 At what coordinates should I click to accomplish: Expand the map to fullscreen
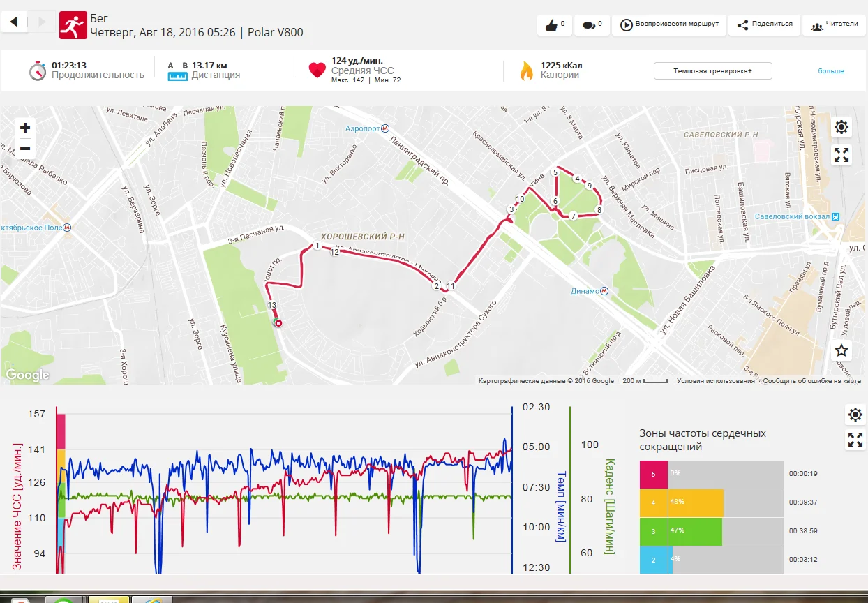pos(841,155)
